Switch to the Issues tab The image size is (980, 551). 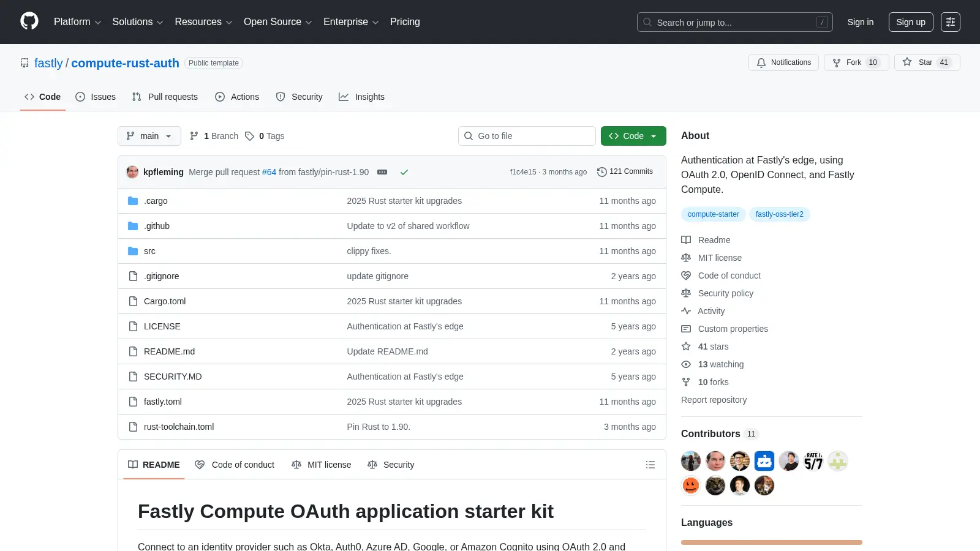click(96, 97)
